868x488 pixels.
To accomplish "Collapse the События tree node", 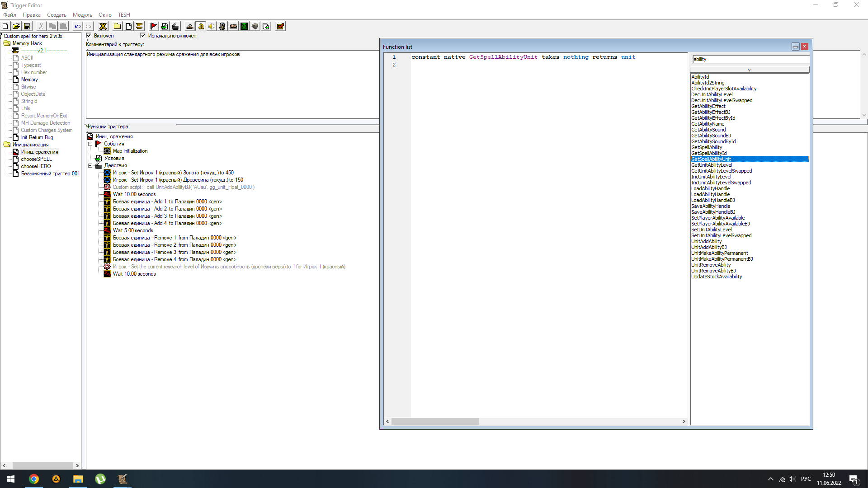I will pyautogui.click(x=90, y=144).
